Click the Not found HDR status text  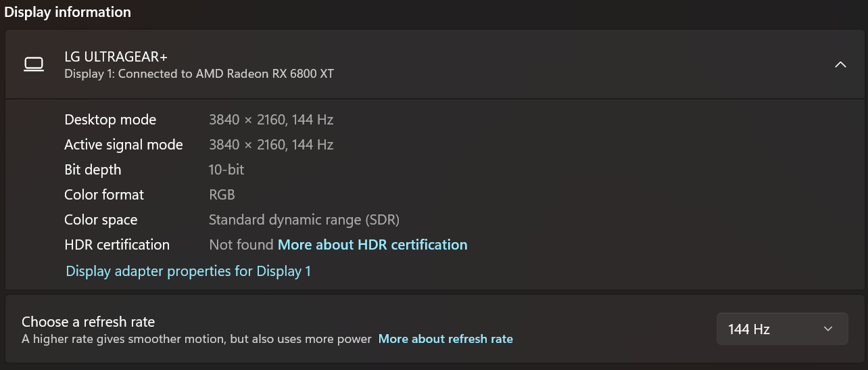pyautogui.click(x=241, y=245)
